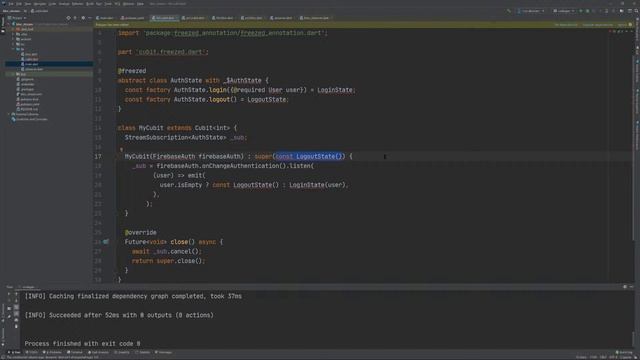Open the Run tool window tab at bottom
This screenshot has width=640, height=360.
coord(15,352)
